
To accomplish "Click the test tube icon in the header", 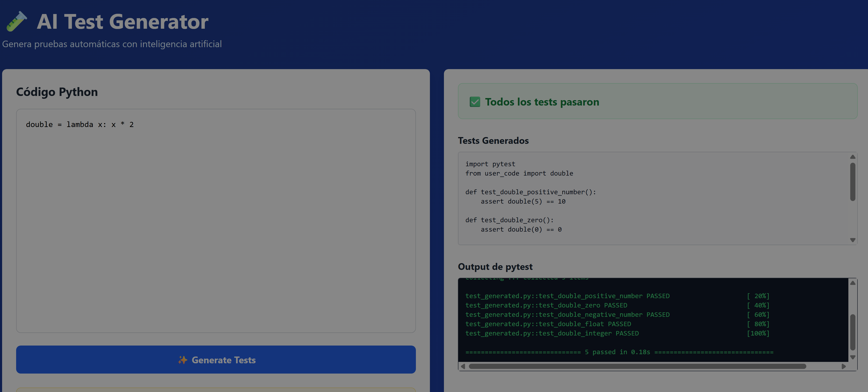I will [17, 21].
